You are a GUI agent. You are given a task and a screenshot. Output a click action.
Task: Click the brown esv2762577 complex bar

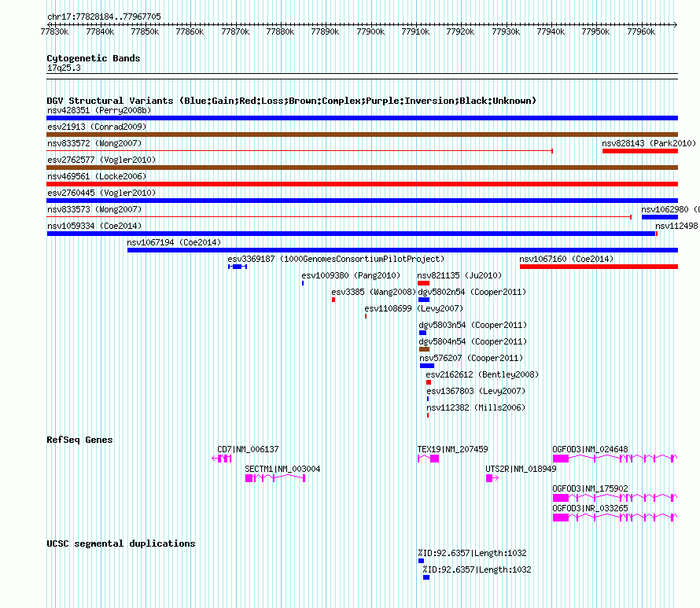point(362,168)
